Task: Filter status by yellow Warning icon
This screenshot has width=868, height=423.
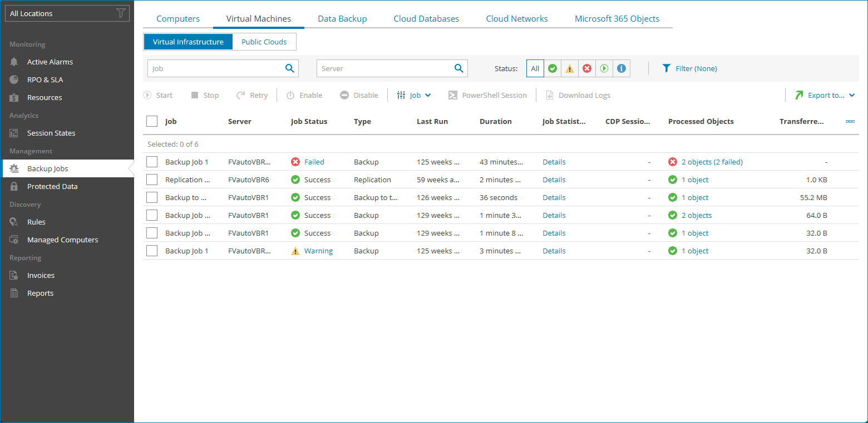Action: point(570,68)
